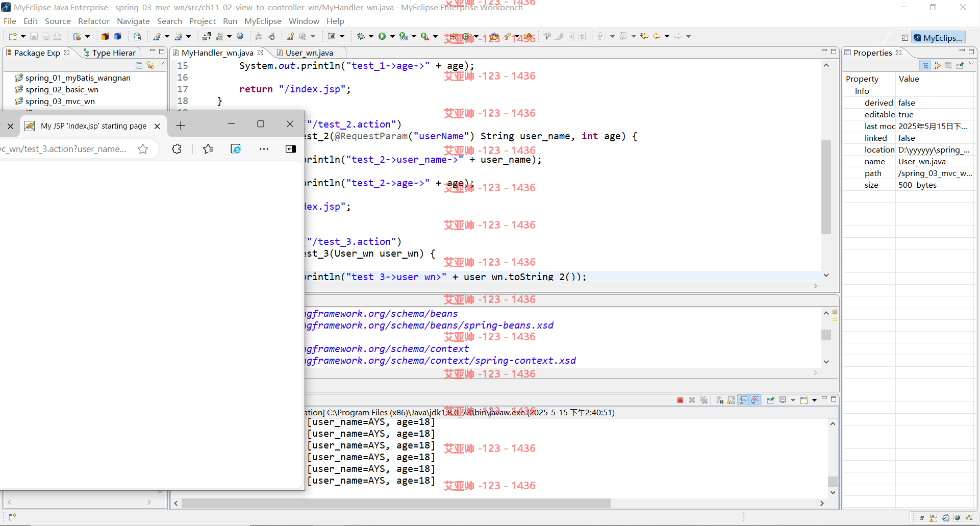Image resolution: width=980 pixels, height=526 pixels.
Task: Click the camera capture toolbar icon
Action: [332, 36]
